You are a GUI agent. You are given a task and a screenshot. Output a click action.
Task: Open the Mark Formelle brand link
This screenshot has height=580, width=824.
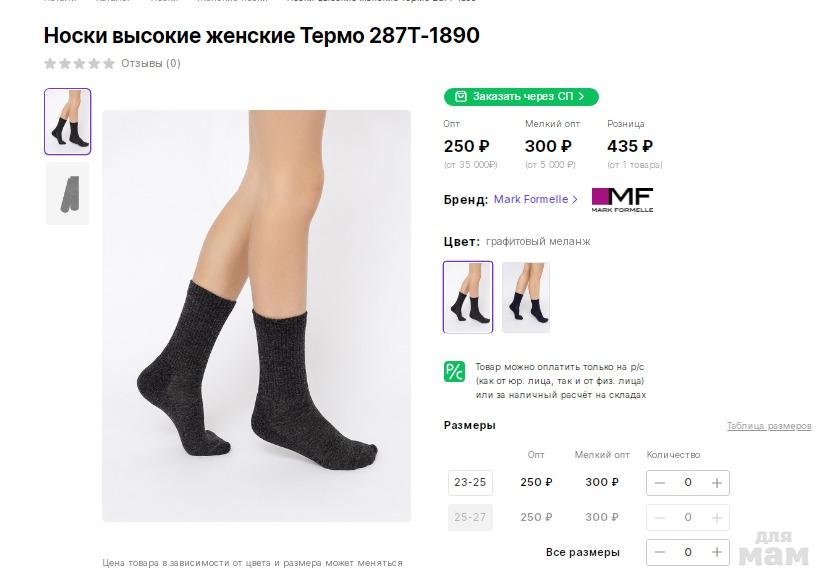(x=535, y=200)
